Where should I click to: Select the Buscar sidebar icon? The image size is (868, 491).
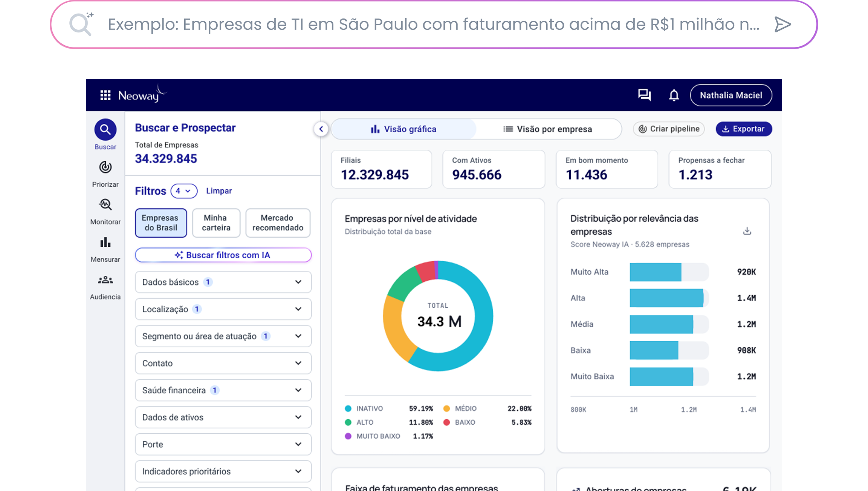(105, 130)
